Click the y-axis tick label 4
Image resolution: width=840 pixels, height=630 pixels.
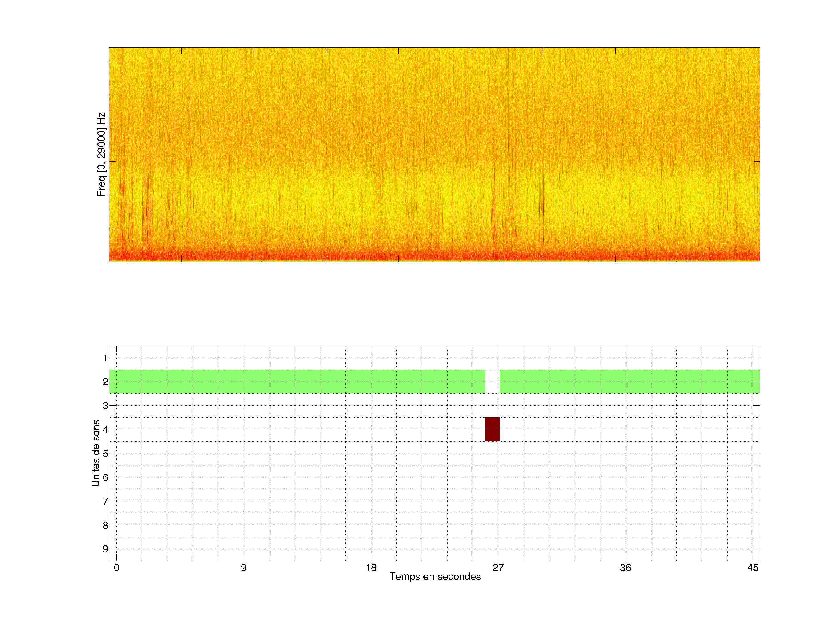coord(105,430)
